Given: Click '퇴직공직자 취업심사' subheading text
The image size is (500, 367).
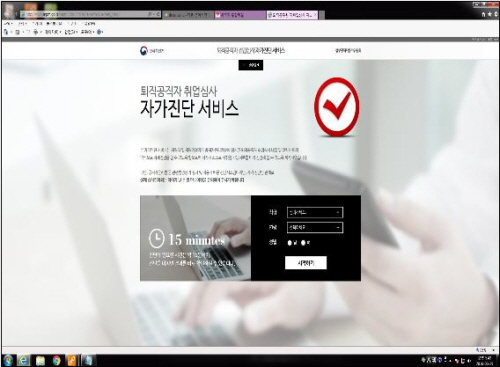Looking at the screenshot, I should tap(179, 91).
